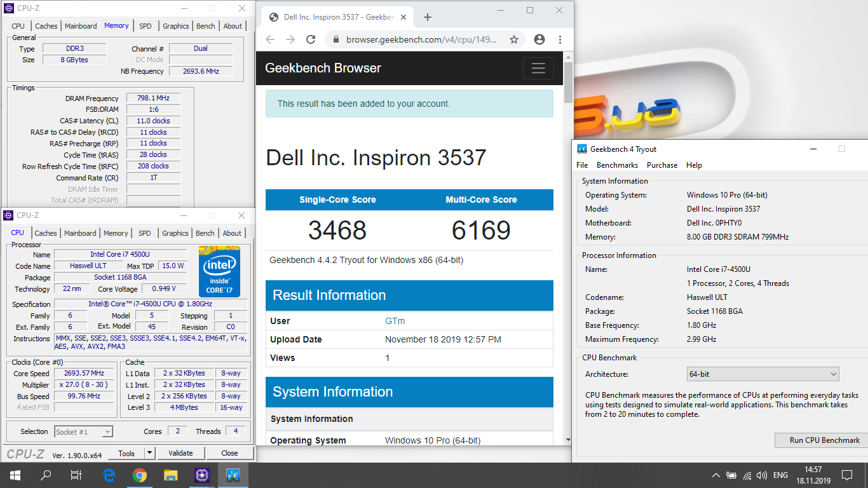Open About tab in upper CPU-Z window

233,26
